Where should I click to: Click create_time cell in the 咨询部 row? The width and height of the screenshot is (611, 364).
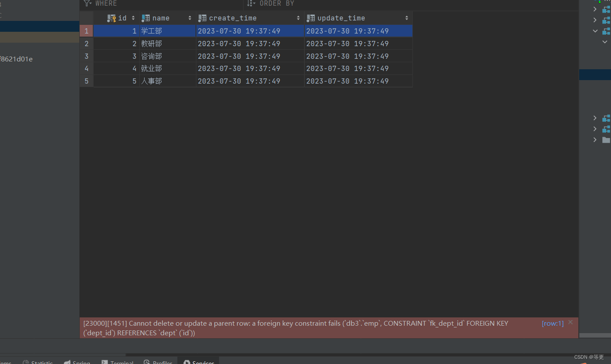[250, 56]
